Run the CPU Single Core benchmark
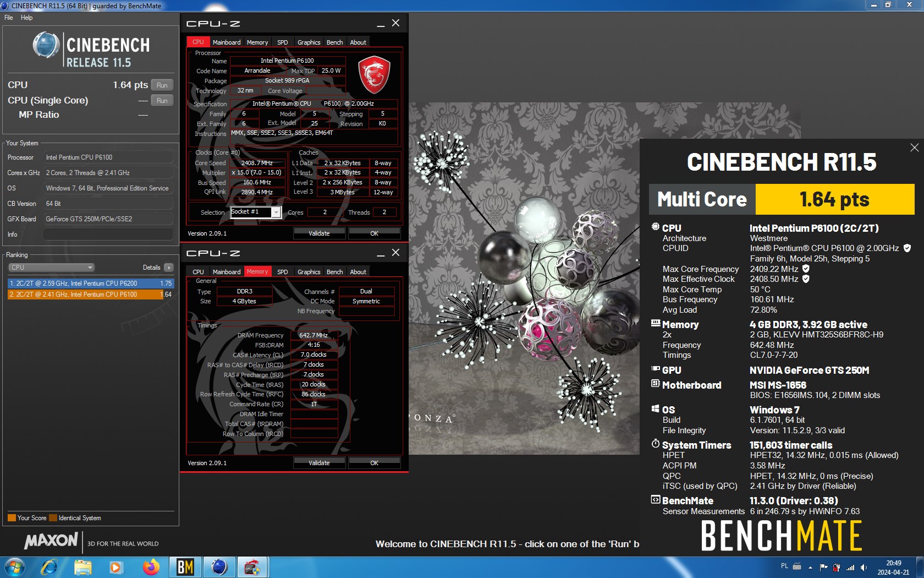924x578 pixels. [x=162, y=101]
